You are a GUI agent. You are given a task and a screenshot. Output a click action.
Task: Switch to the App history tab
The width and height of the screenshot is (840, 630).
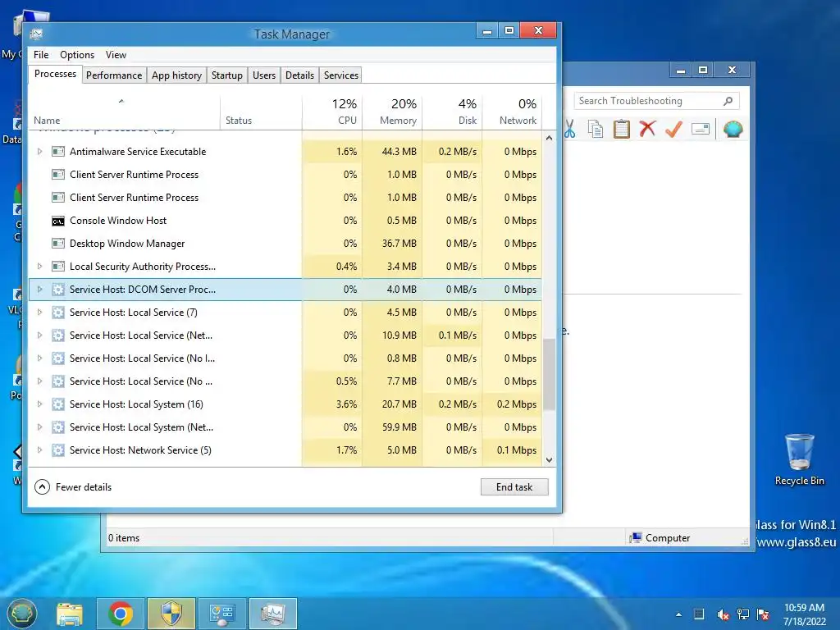pyautogui.click(x=177, y=75)
